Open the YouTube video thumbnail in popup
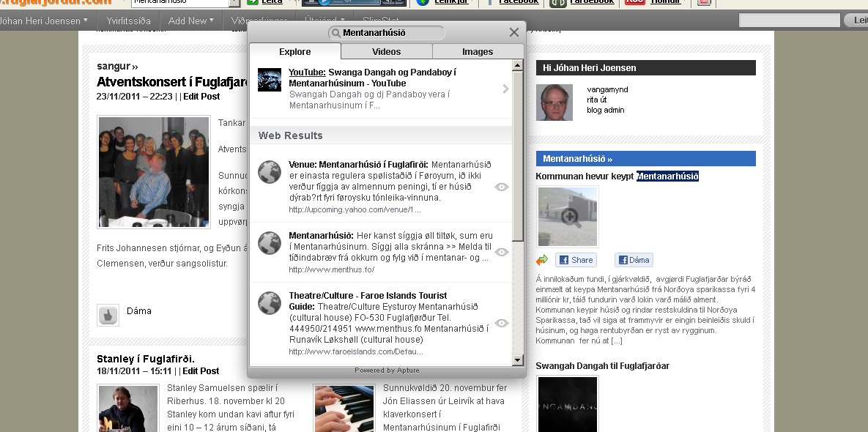868x432 pixels. tap(270, 80)
